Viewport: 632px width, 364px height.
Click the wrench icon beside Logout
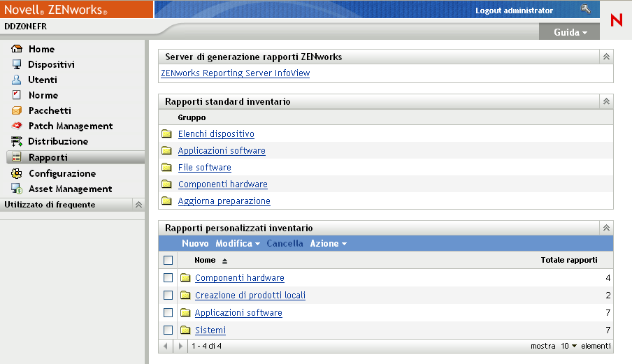coord(586,9)
